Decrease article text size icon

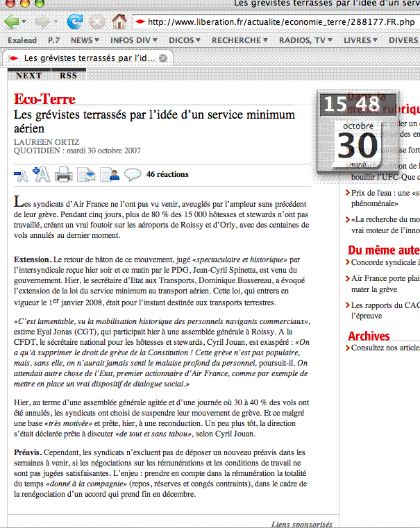(x=22, y=175)
